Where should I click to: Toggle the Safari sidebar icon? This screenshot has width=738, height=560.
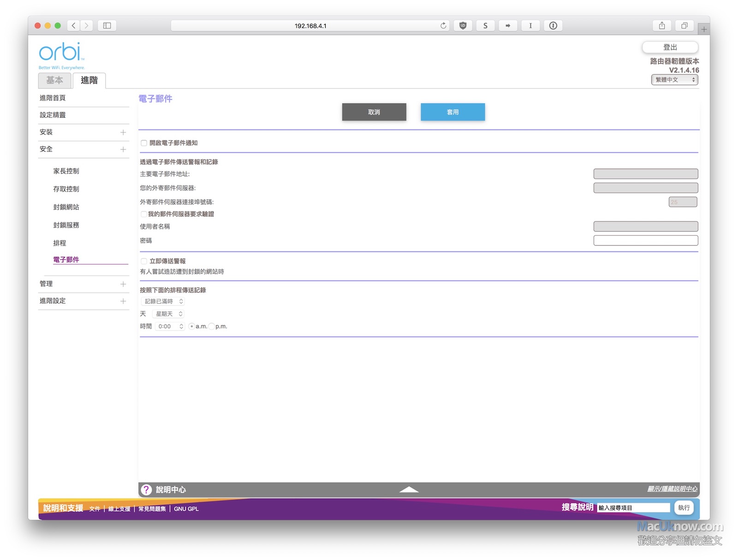[107, 26]
